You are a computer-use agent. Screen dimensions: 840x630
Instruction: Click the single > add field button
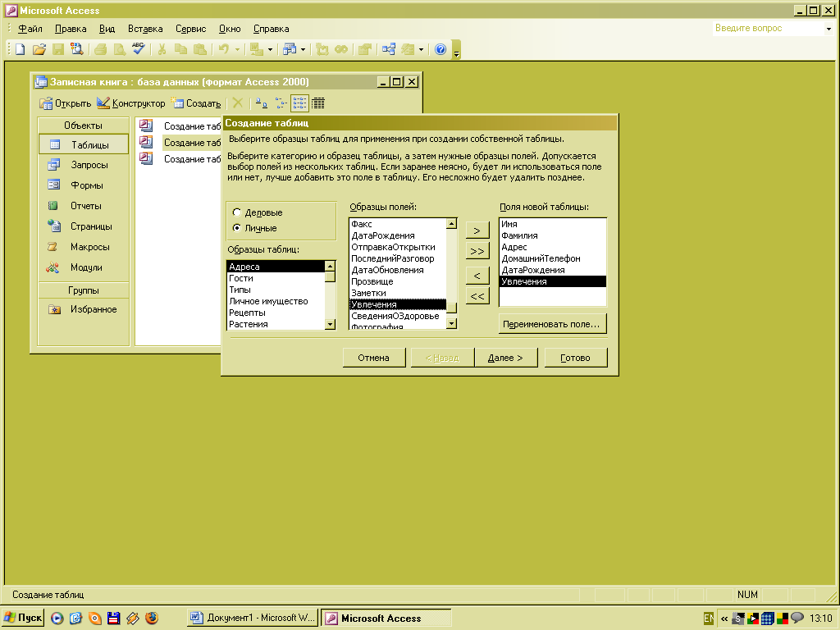click(477, 231)
